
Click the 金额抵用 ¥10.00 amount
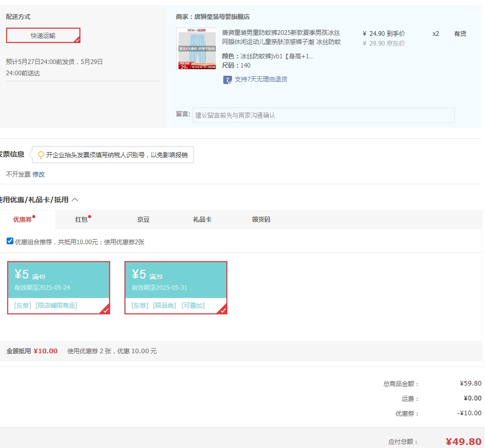click(46, 351)
